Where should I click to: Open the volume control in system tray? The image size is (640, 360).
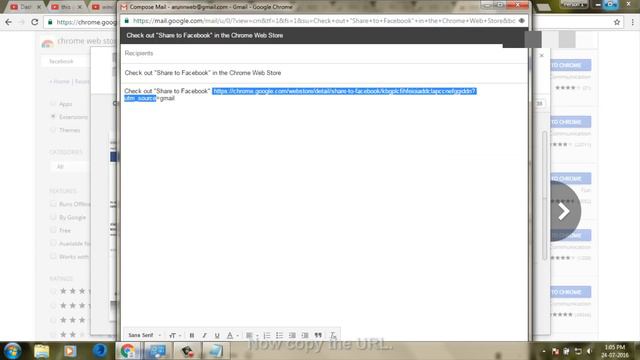[589, 351]
